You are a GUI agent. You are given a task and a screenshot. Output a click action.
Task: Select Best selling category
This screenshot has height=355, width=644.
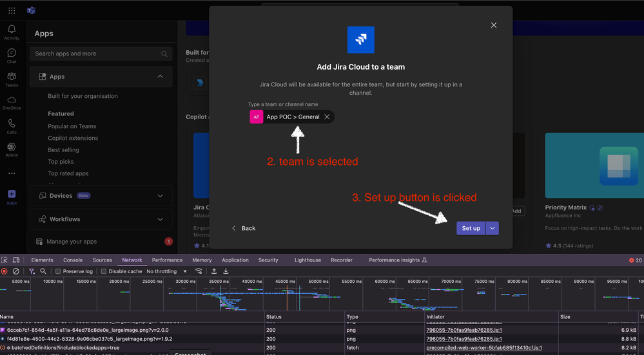tap(63, 150)
